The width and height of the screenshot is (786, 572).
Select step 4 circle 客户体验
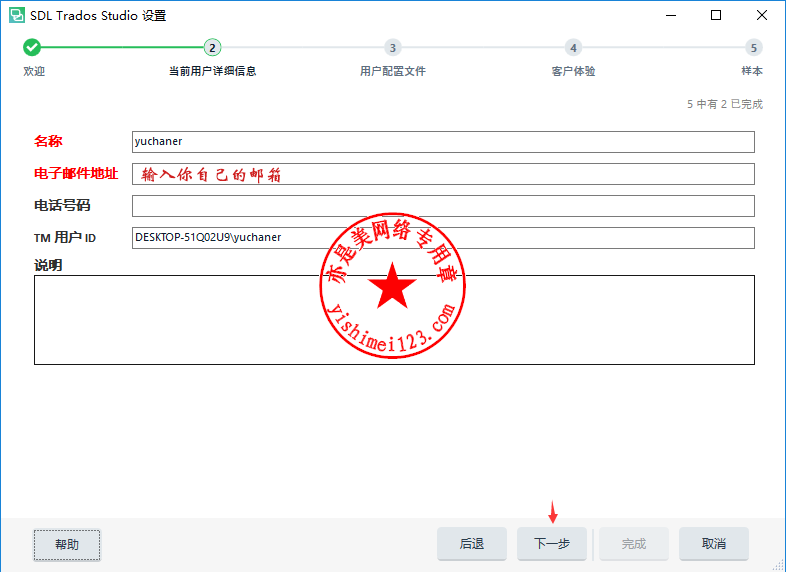(573, 48)
